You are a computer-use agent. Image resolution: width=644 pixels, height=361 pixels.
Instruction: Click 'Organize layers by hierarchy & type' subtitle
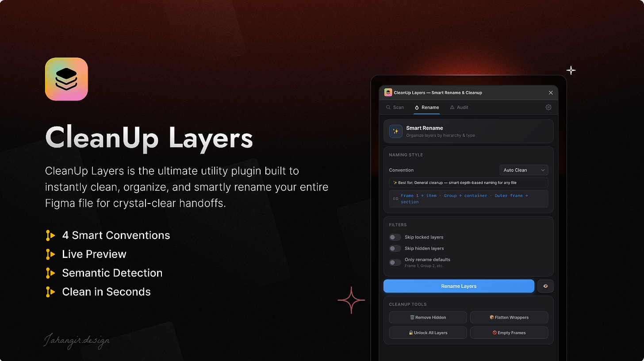441,135
